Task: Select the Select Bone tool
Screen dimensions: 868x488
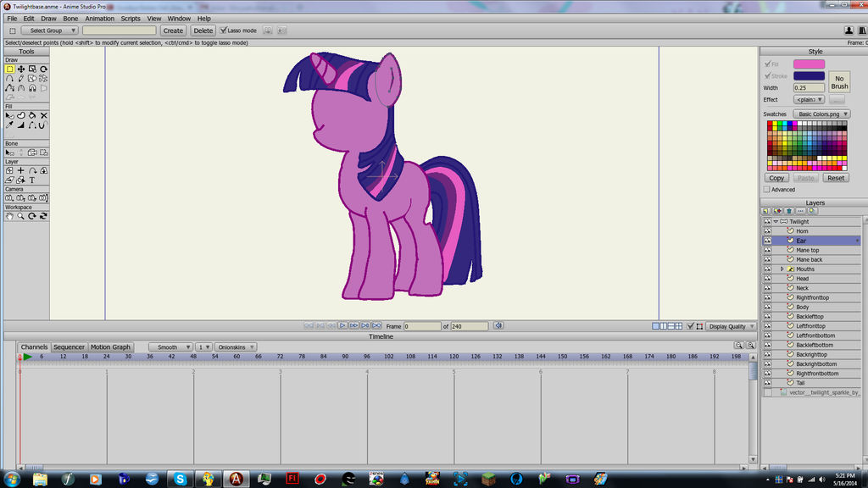Action: click(8, 152)
